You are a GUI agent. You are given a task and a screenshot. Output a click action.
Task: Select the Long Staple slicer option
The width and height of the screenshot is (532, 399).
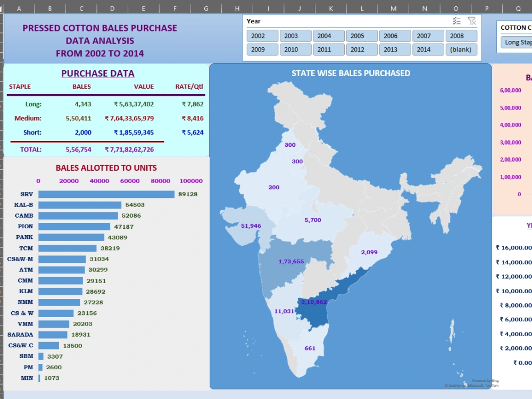tap(517, 42)
